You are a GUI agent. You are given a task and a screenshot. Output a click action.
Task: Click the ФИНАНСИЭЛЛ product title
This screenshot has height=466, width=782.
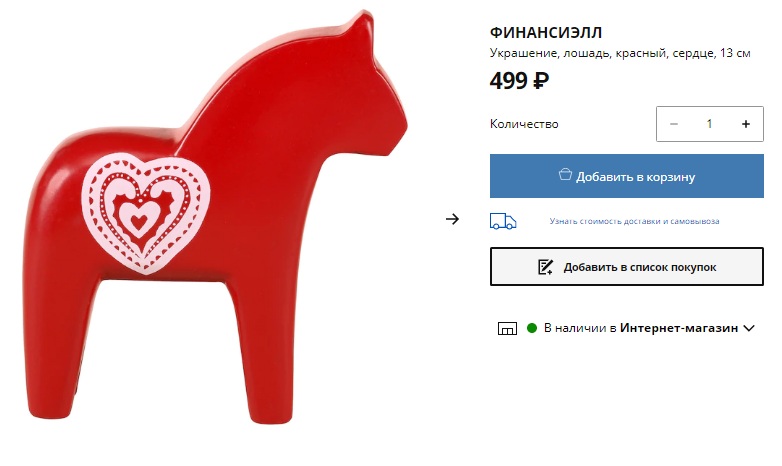click(x=546, y=32)
